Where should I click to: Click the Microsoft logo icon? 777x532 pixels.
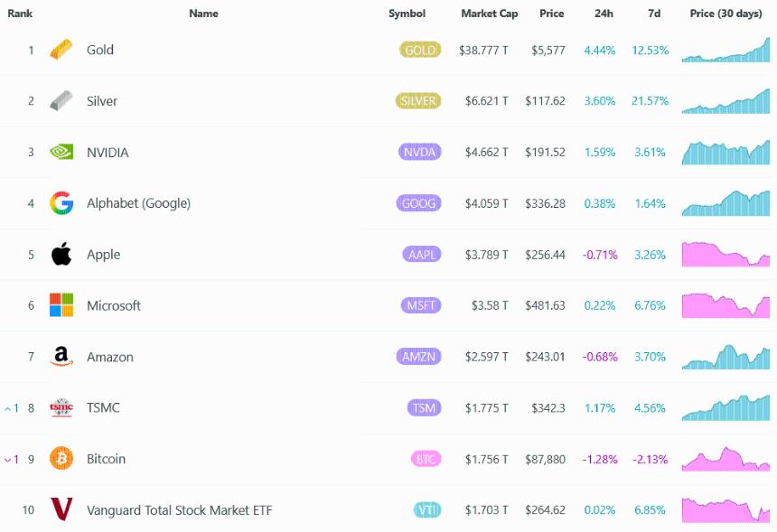(61, 305)
